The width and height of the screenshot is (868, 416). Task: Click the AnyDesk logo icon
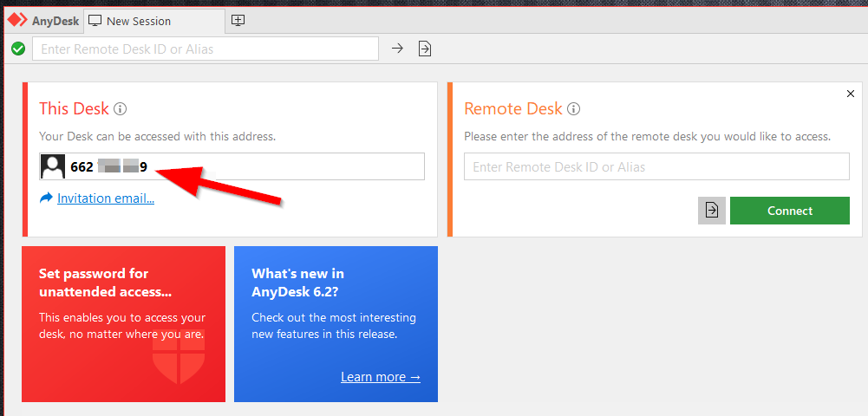pyautogui.click(x=17, y=20)
